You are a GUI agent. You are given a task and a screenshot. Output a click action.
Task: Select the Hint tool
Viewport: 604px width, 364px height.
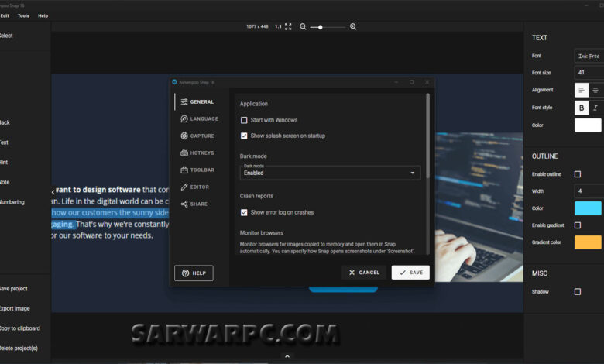4,162
